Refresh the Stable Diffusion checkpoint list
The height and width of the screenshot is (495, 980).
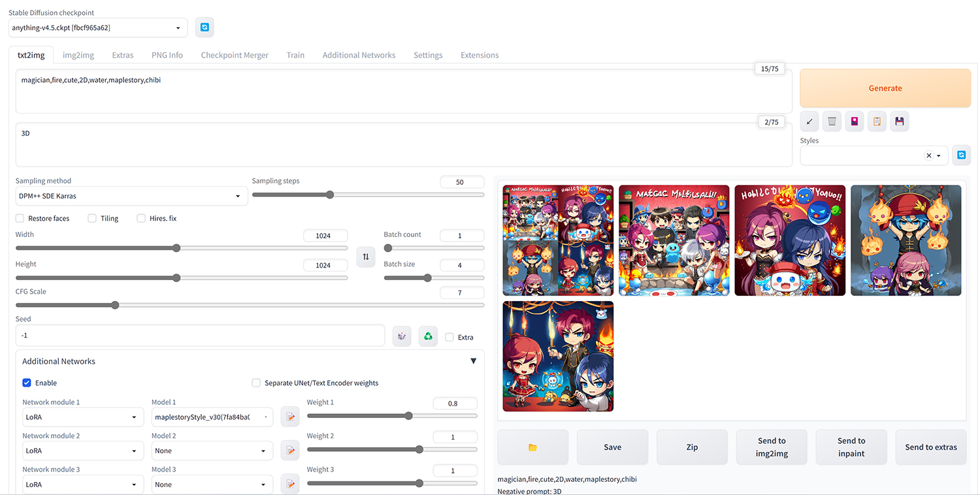(x=204, y=27)
